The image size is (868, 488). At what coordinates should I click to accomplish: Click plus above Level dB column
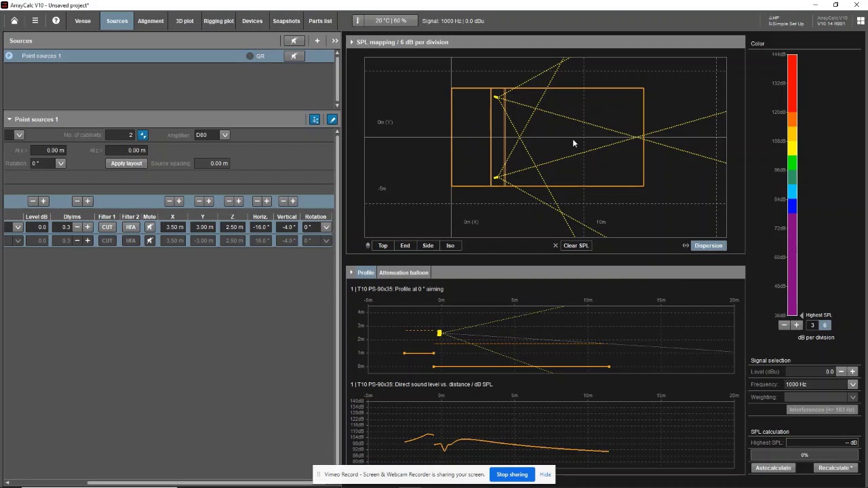click(x=43, y=201)
